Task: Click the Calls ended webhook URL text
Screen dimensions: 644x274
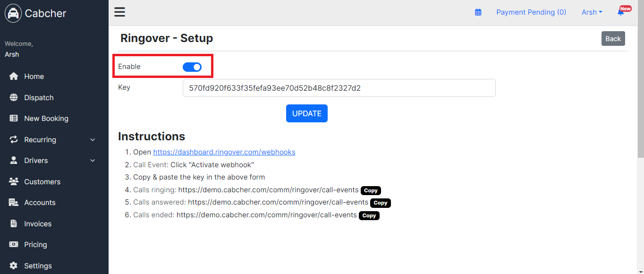Action: [267, 215]
